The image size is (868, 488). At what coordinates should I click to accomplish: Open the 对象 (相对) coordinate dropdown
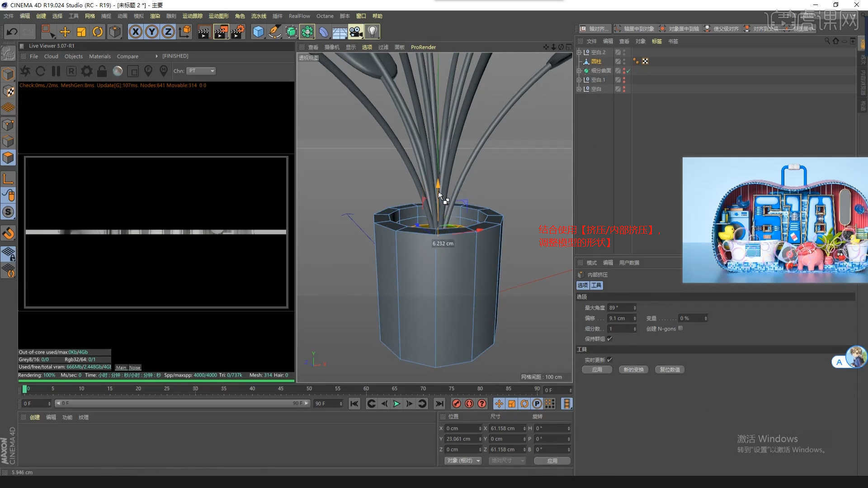click(463, 460)
